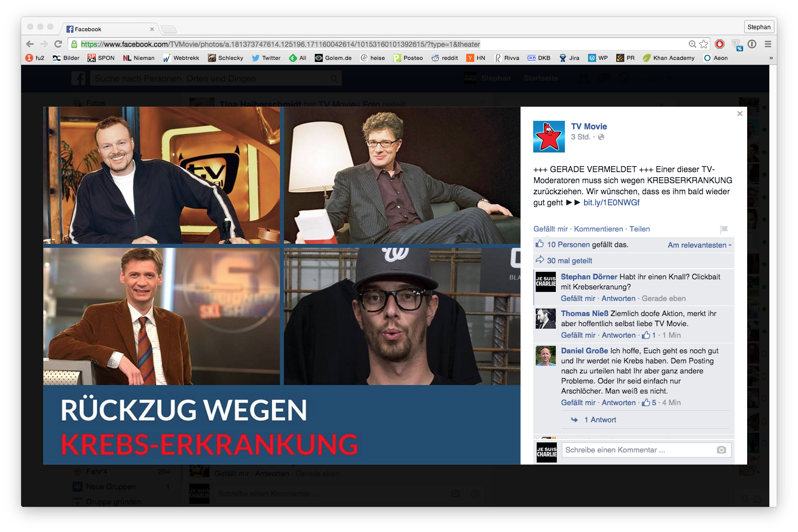The image size is (798, 532).
Task: Open Daniel Große's profile from his comment
Action: tap(585, 351)
